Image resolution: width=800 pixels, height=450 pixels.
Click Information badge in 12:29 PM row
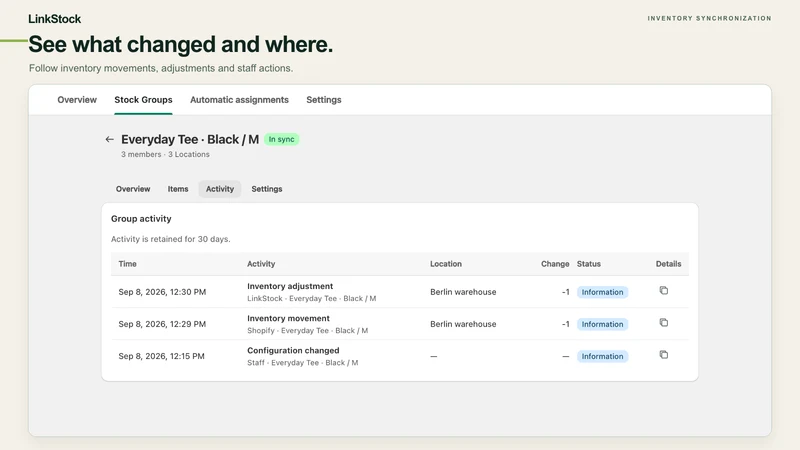tap(603, 324)
